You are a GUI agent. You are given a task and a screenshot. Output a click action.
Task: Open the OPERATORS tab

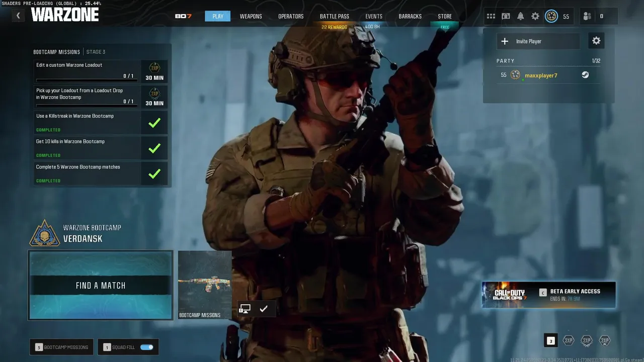click(291, 16)
